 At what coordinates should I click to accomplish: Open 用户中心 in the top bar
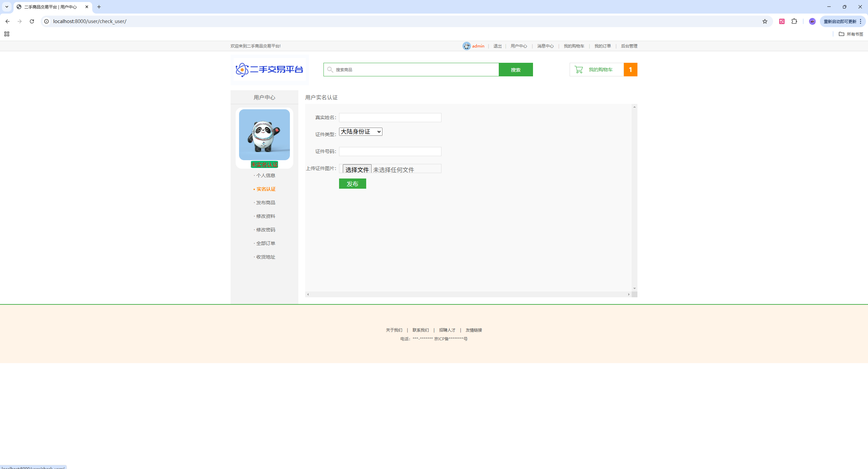click(519, 46)
